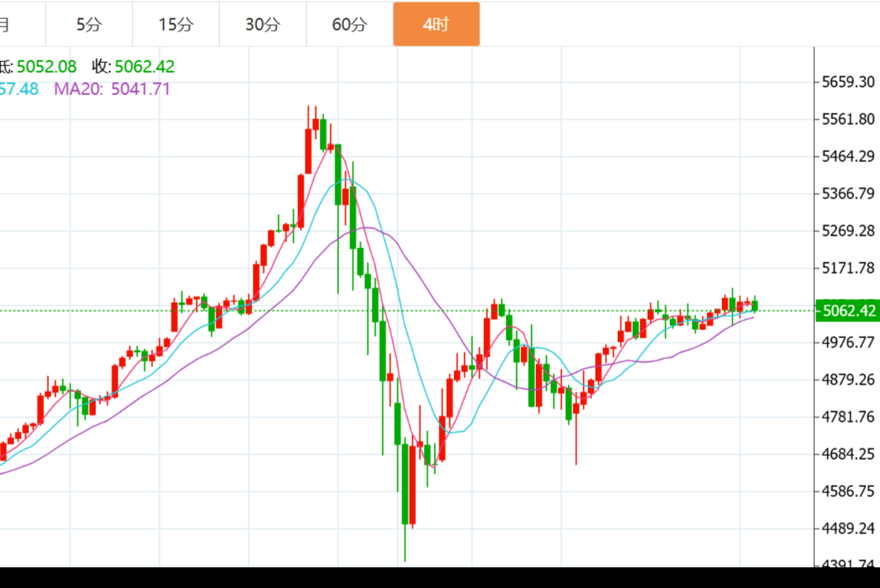This screenshot has width=880, height=588.
Task: Click the 5171.78 price axis label
Action: pos(848,268)
